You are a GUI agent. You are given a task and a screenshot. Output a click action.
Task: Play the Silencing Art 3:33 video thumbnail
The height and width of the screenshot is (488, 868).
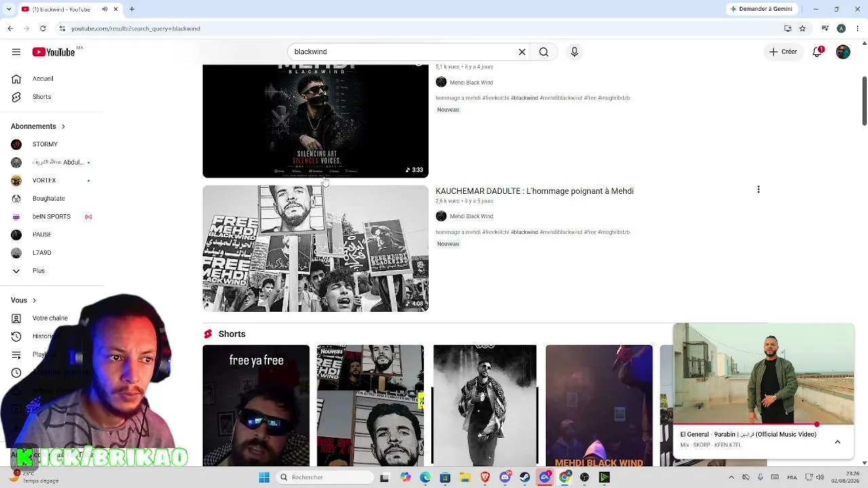[315, 121]
